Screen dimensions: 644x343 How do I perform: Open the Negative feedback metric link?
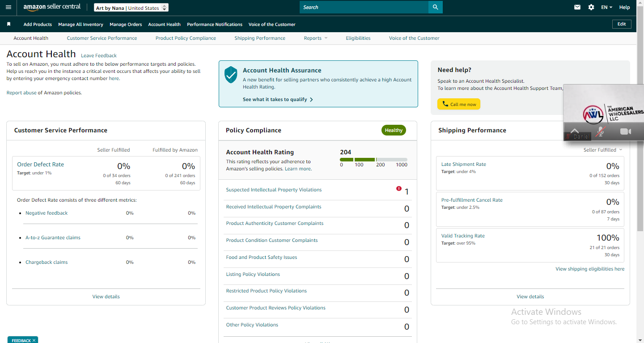pos(47,213)
